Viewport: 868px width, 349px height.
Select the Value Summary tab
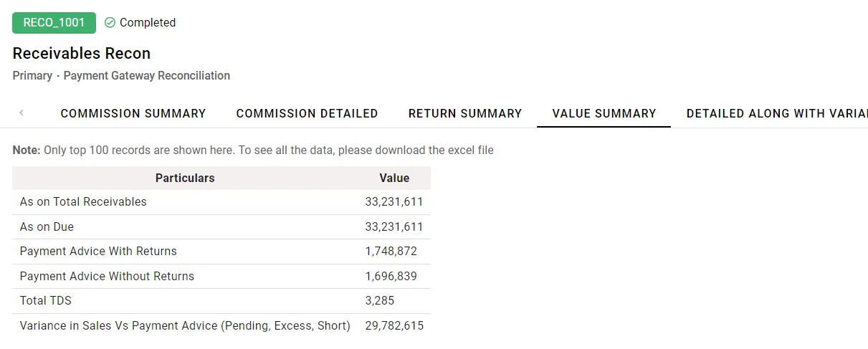604,113
